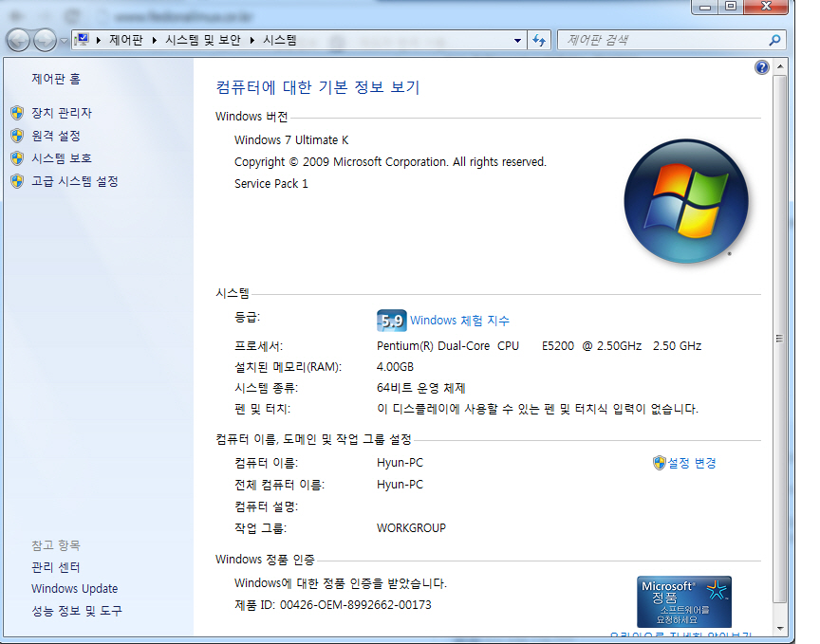820x644 pixels.
Task: Click the vertical scrollbar thumb
Action: tap(780, 339)
